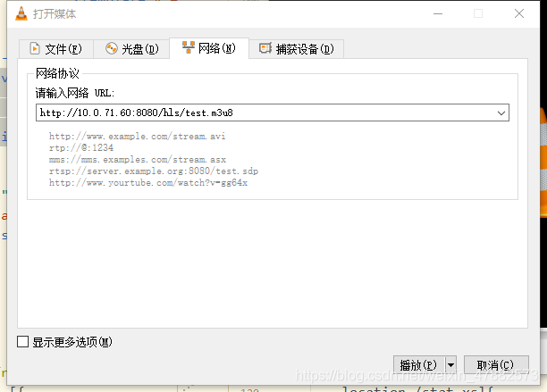Viewport: 547px width, 392px height.
Task: Click the yourtube.com watch example line
Action: tap(148, 182)
